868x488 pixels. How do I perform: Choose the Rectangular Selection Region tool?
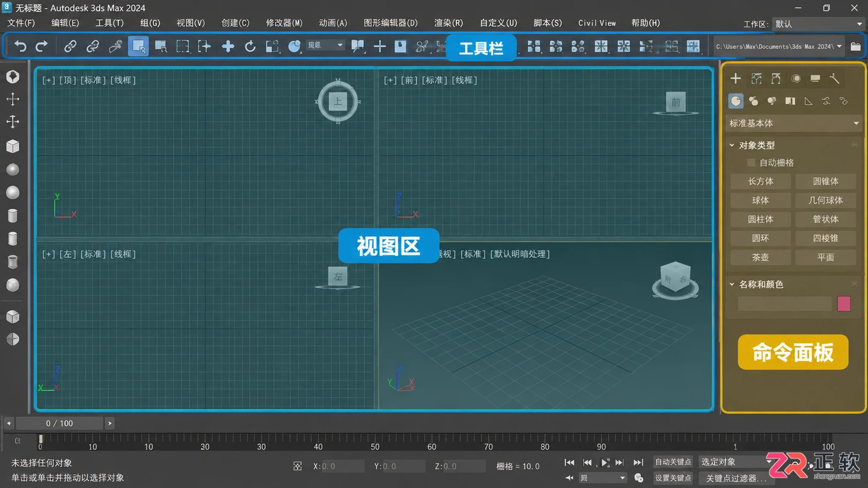[x=183, y=46]
